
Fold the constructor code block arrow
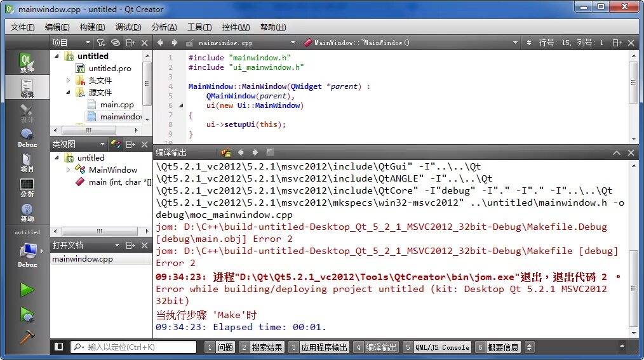pos(181,105)
